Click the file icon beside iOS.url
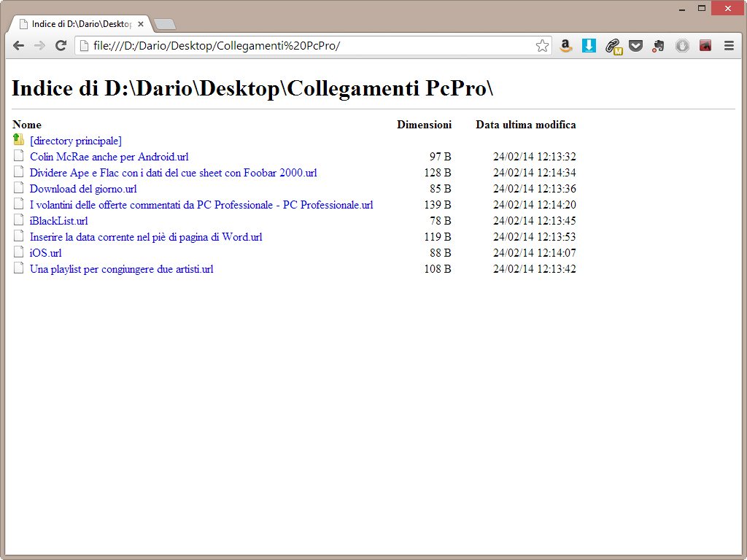This screenshot has height=560, width=747. click(19, 252)
